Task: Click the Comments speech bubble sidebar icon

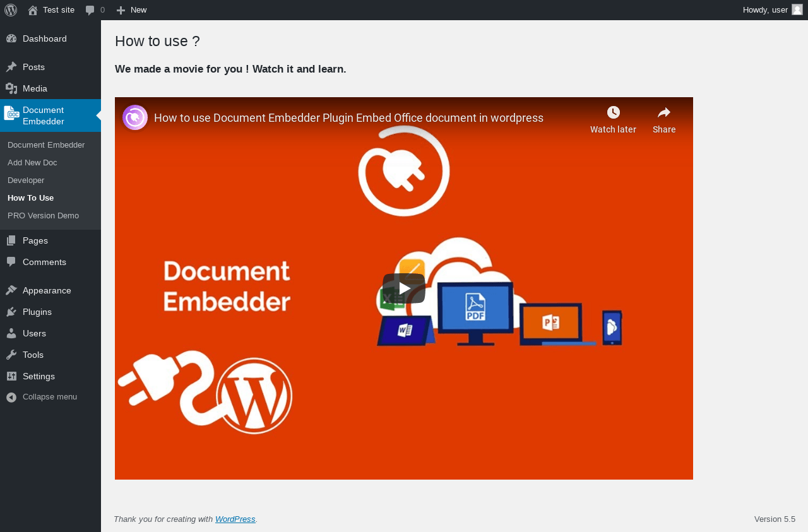Action: click(11, 262)
